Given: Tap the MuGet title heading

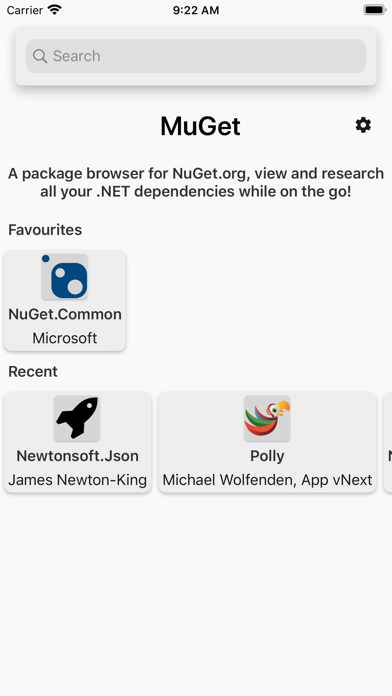Looking at the screenshot, I should click(200, 126).
